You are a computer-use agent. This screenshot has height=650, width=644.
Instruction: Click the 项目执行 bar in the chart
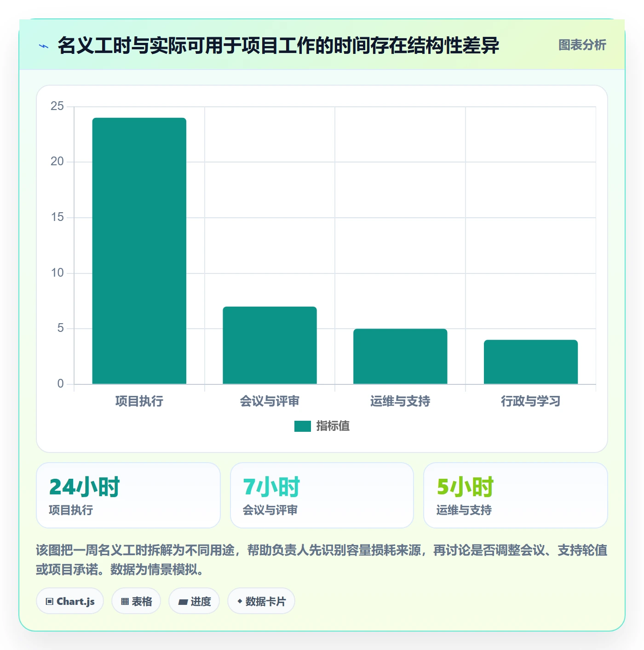139,251
